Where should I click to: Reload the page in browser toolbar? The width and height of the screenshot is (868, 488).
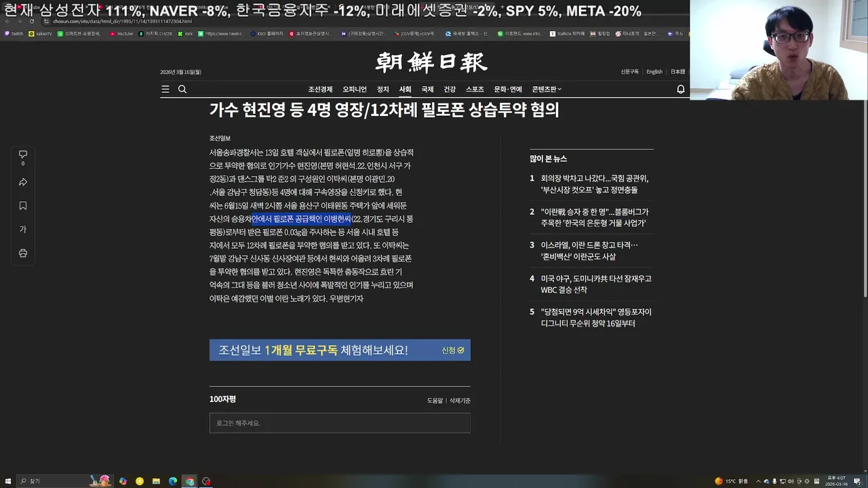pos(31,21)
